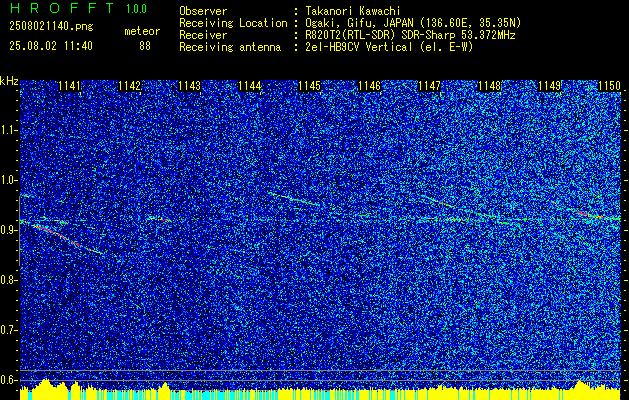Click the HROFFT title text
629x400 pixels.
(62, 8)
